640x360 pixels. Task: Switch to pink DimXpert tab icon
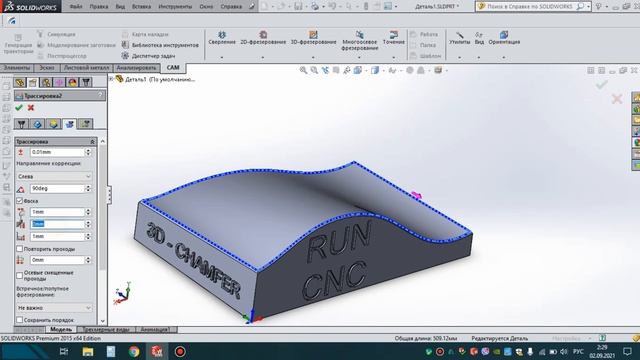[x=59, y=82]
